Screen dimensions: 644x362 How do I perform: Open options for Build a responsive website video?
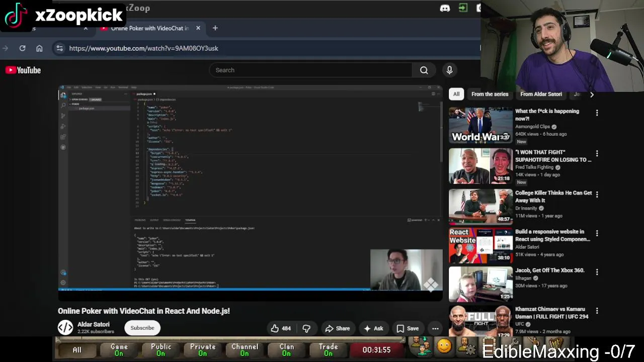(x=597, y=233)
